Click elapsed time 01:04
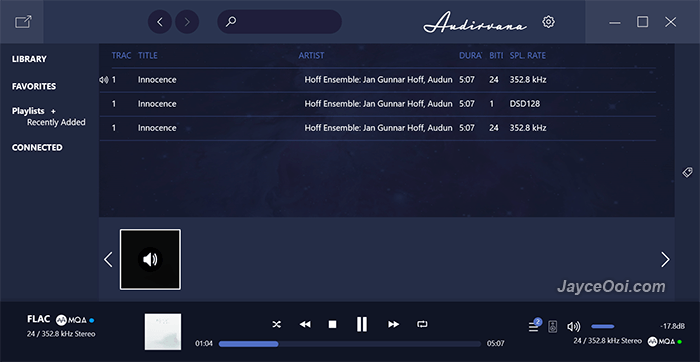The height and width of the screenshot is (362, 700). pyautogui.click(x=204, y=344)
